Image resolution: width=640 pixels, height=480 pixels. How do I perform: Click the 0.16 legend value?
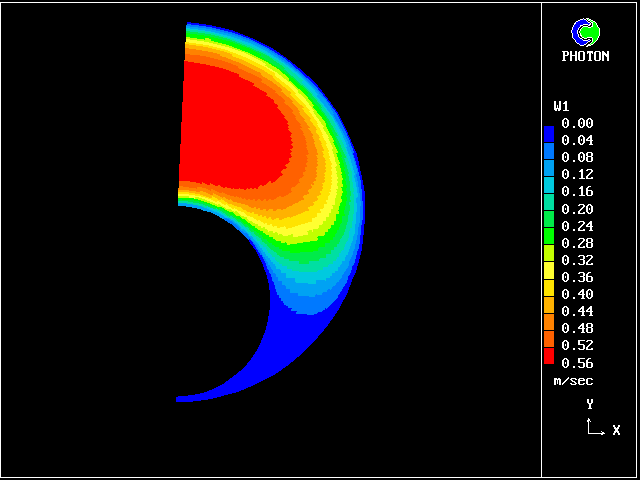point(577,192)
